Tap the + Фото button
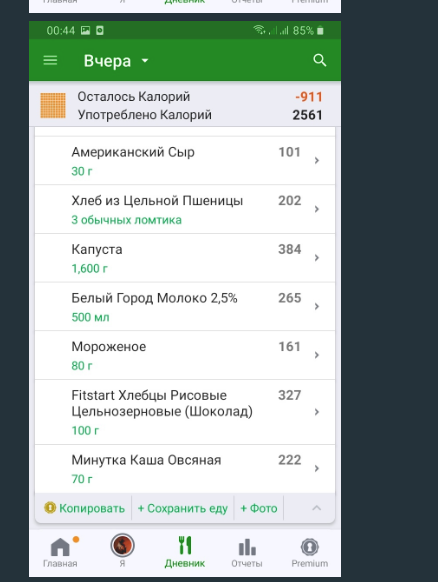 point(259,508)
